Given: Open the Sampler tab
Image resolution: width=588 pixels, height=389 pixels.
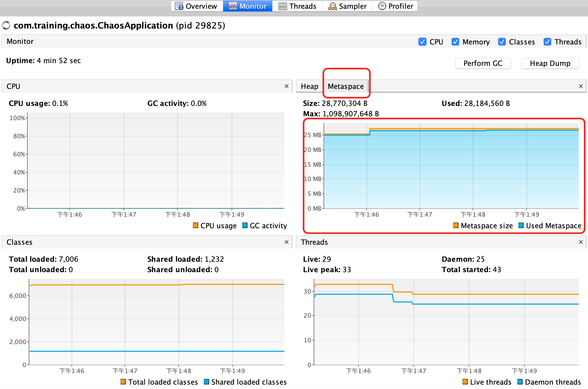Looking at the screenshot, I should click(347, 6).
